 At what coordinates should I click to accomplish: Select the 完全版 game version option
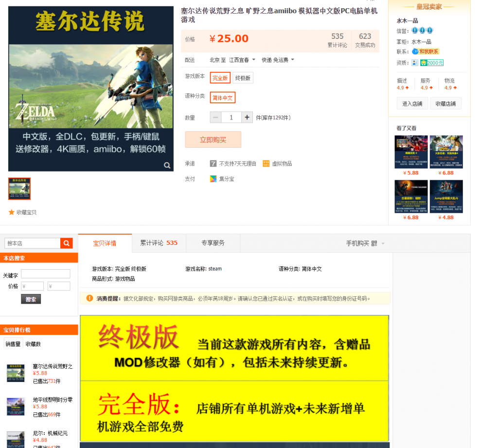[220, 77]
